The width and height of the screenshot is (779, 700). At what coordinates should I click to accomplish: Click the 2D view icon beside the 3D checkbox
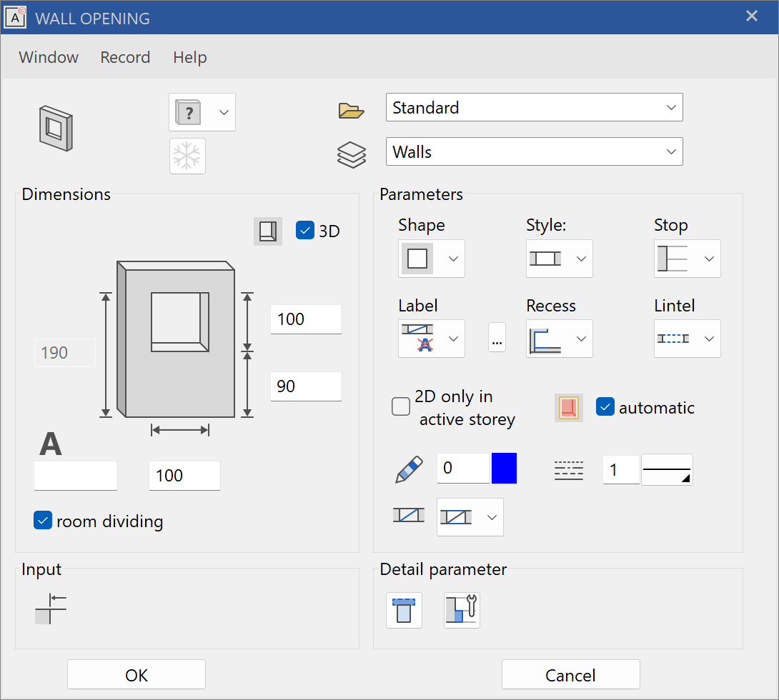(x=268, y=231)
